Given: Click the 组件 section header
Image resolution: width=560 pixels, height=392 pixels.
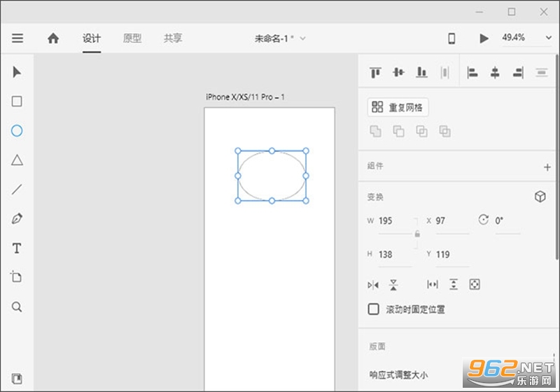Looking at the screenshot, I should tap(375, 166).
